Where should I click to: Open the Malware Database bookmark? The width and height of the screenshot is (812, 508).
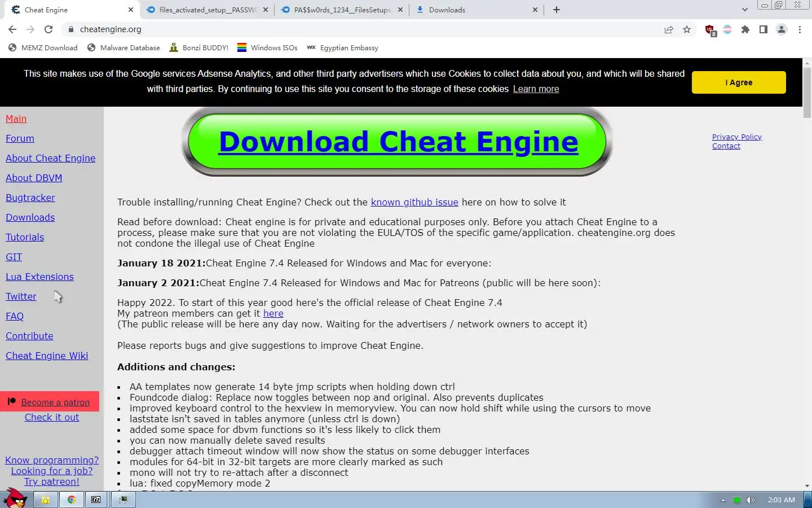[123, 48]
